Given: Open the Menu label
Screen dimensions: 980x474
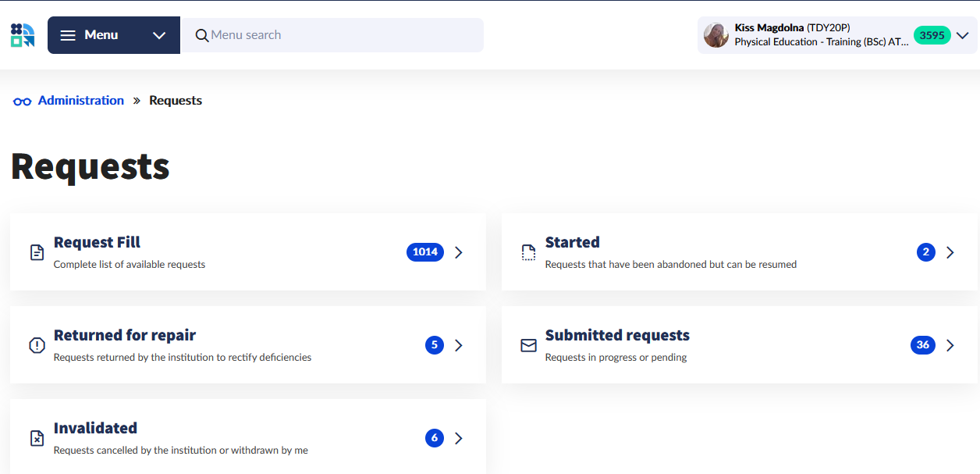Looking at the screenshot, I should (x=101, y=35).
